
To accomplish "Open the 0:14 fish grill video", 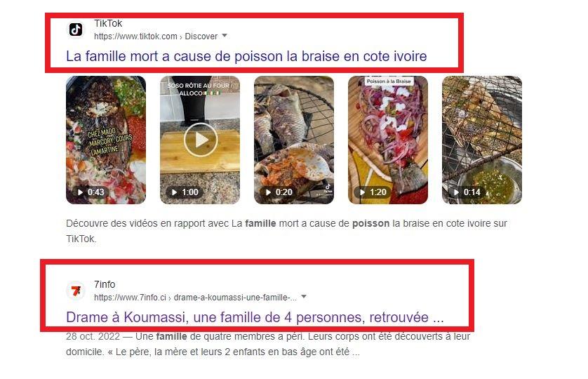I will coord(482,140).
